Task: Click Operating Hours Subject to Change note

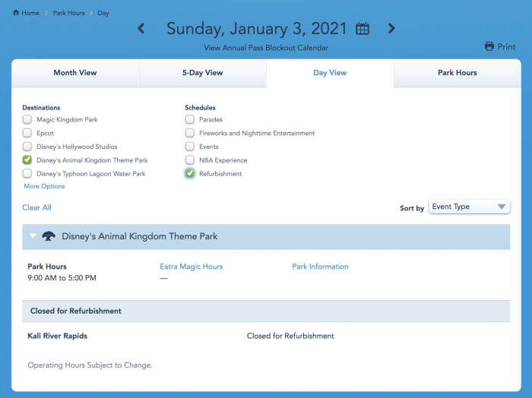Action: (x=90, y=365)
